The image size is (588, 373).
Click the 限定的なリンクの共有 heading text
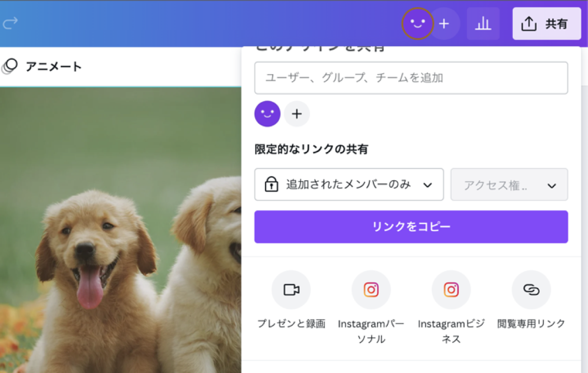pyautogui.click(x=311, y=149)
